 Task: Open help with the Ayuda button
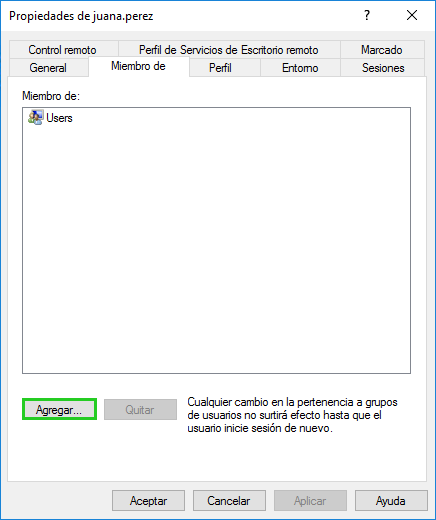391,500
